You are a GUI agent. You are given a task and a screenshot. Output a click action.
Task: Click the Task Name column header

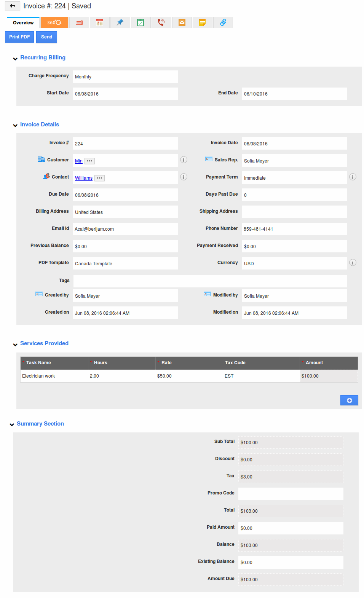54,363
